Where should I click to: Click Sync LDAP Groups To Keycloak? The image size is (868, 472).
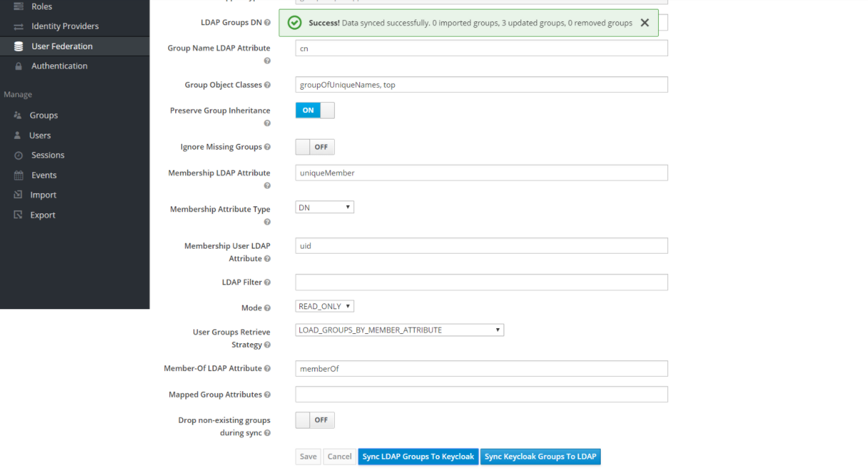(418, 457)
